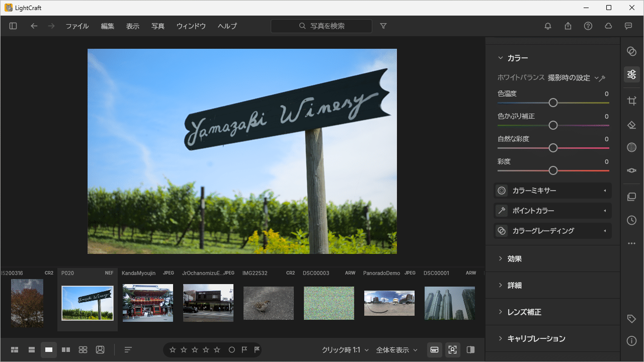Open the version history clock icon

click(632, 220)
